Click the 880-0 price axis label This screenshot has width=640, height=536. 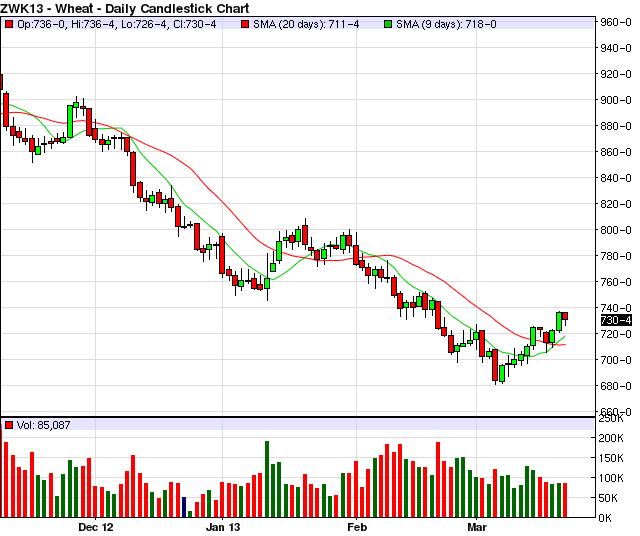tap(616, 126)
